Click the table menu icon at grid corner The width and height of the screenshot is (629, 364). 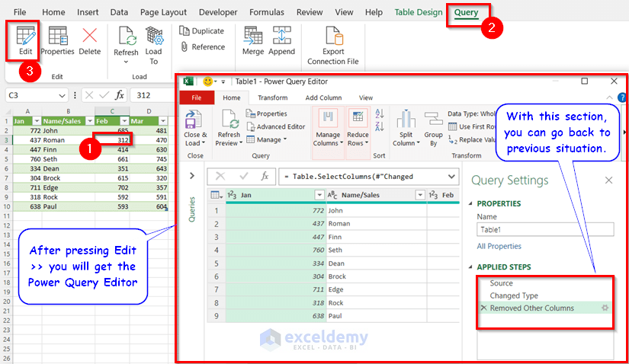216,195
